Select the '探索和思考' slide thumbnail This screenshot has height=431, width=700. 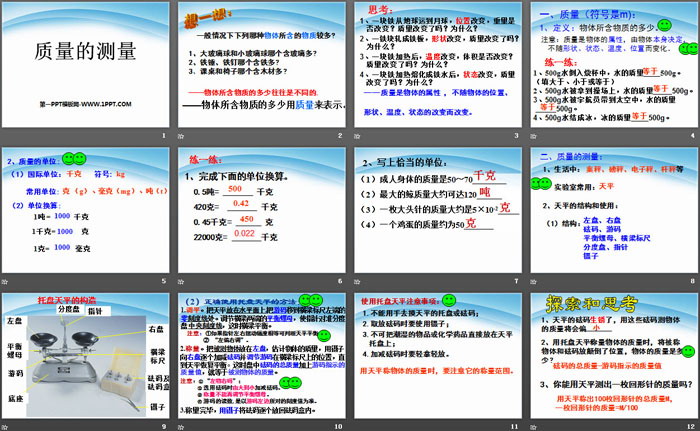coord(614,356)
